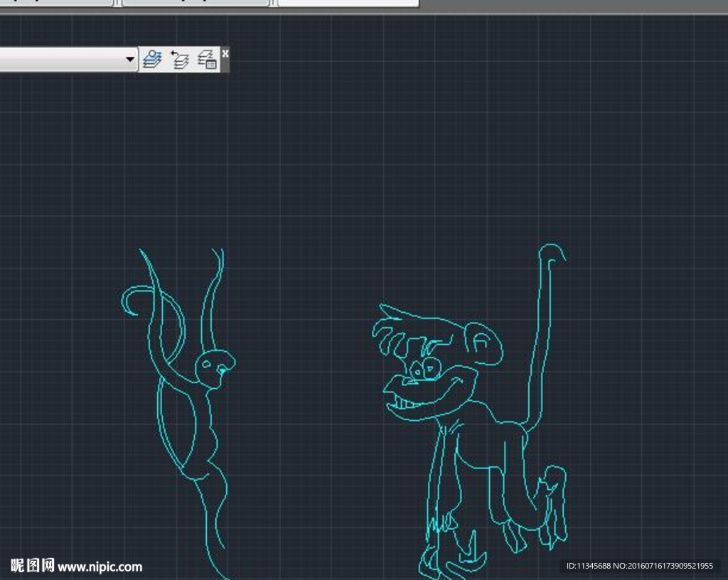The height and width of the screenshot is (580, 728).
Task: Open the Layer States Manager icon
Action: tap(207, 59)
